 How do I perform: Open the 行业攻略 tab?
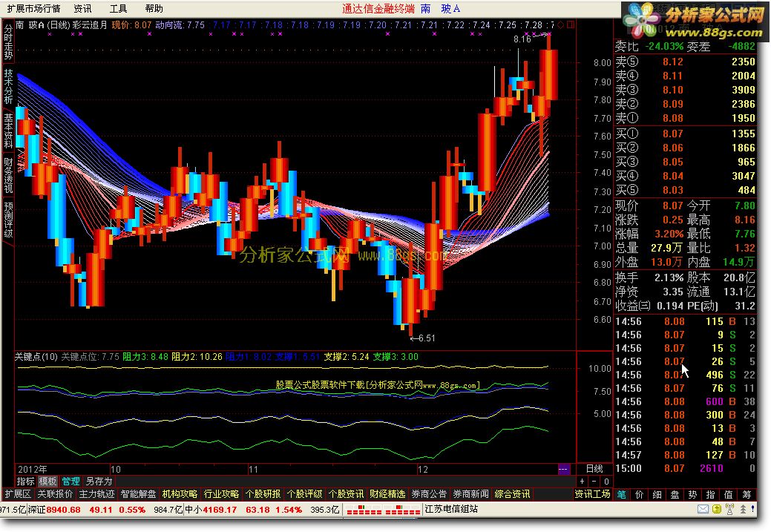[221, 494]
